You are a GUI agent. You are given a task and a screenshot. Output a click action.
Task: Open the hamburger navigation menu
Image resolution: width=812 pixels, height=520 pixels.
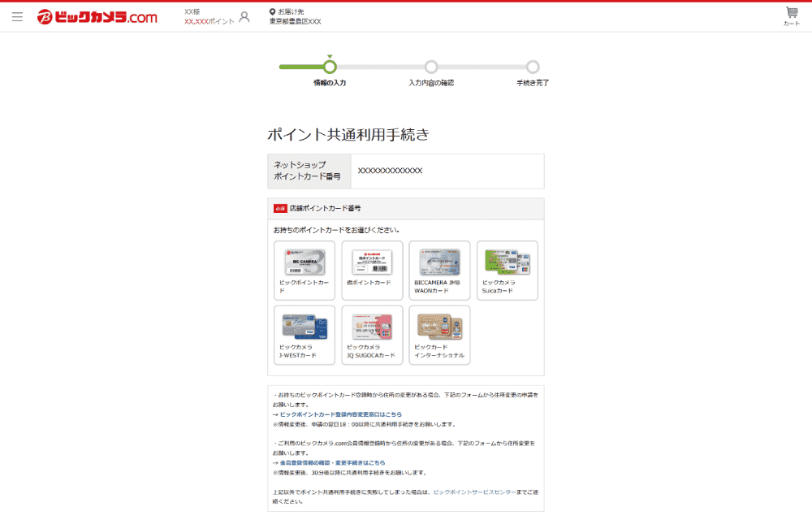(x=17, y=15)
